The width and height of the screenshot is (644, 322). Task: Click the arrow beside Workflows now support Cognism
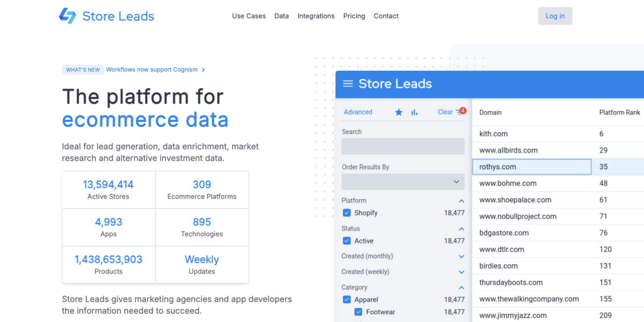[203, 70]
